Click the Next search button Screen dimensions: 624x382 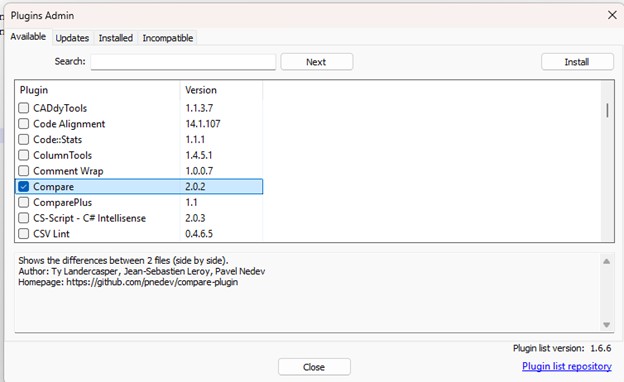[x=316, y=62]
